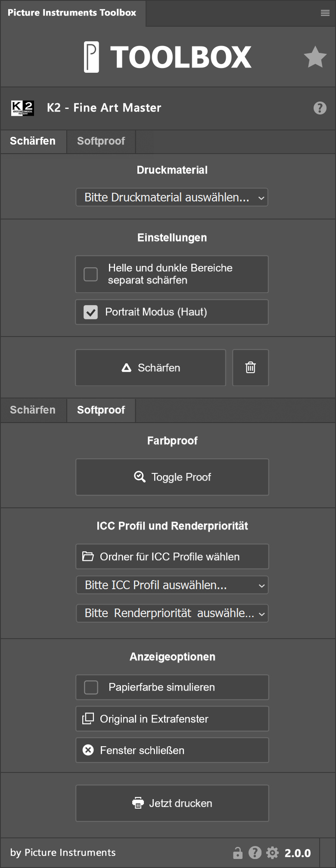This screenshot has height=868, width=336.
Task: Open the panel flyout menu icon
Action: pos(325,13)
